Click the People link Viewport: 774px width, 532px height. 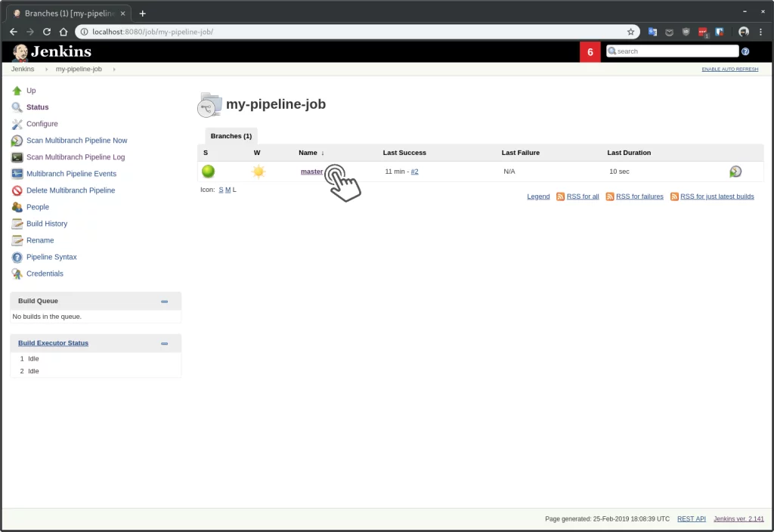tap(38, 207)
